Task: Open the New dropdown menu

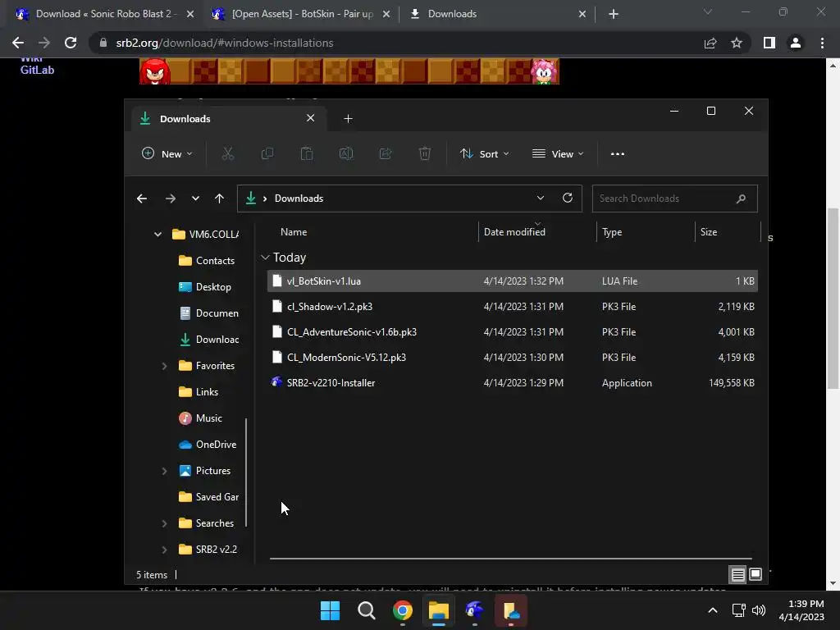Action: point(167,153)
